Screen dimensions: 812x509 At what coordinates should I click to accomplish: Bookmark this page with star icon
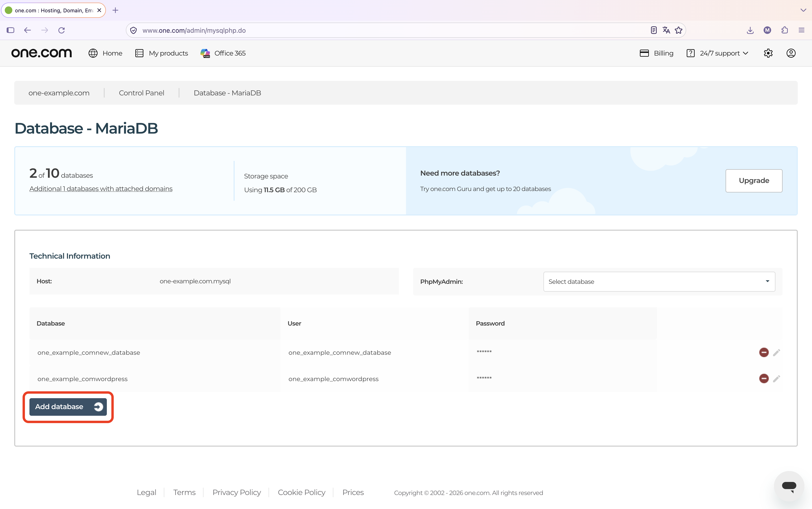tap(678, 30)
